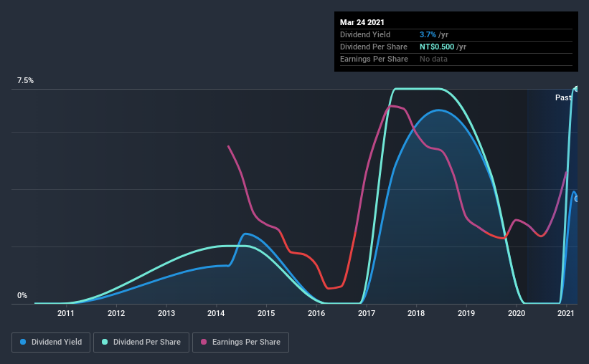Click the Dividend Per Share endpoint marker at top
The image size is (589, 364).
point(577,89)
